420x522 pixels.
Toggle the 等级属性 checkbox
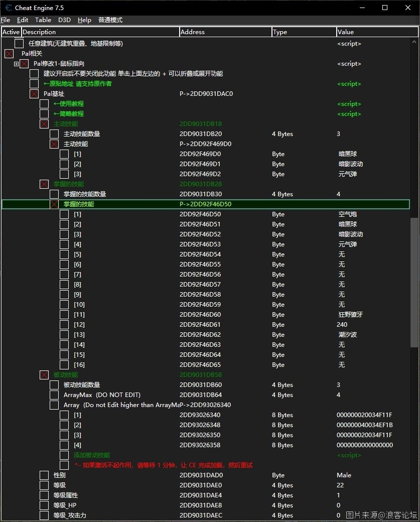44,495
